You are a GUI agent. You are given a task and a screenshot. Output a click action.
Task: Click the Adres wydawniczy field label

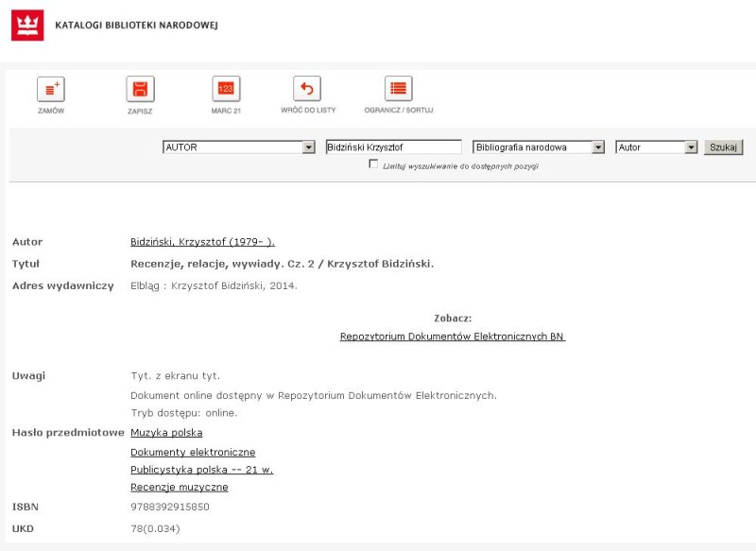[x=62, y=285]
